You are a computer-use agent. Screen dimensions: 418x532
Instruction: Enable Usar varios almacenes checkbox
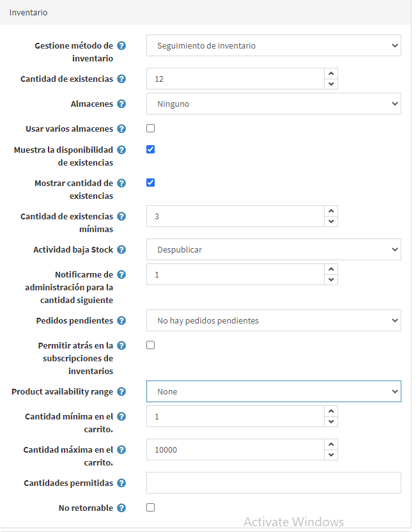tap(151, 129)
